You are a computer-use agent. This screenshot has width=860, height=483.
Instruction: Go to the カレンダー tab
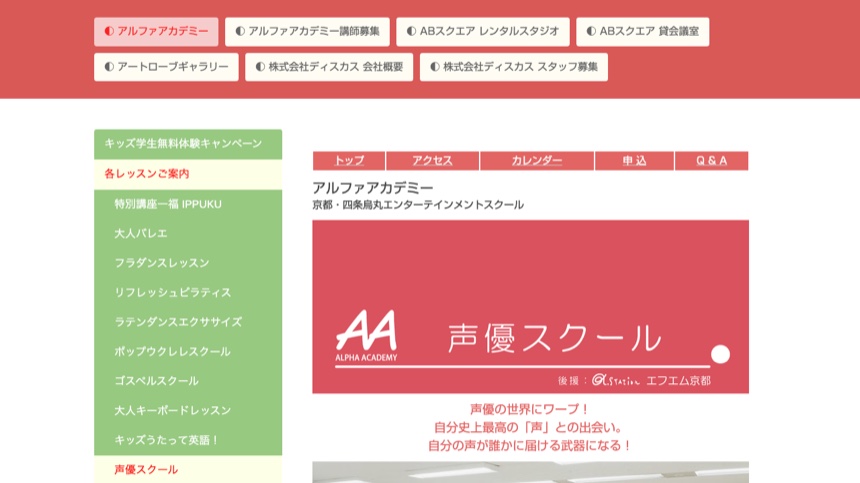tap(536, 161)
